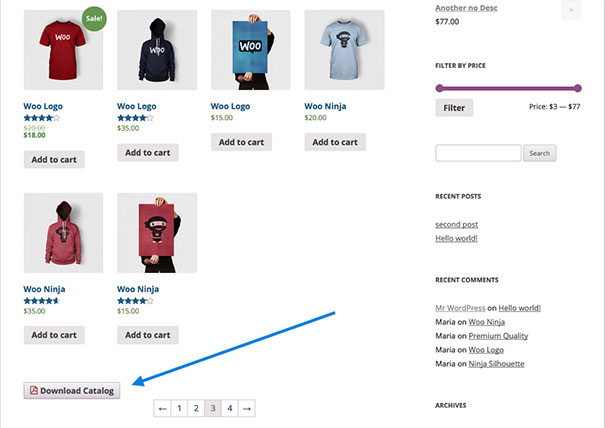The height and width of the screenshot is (428, 605).
Task: Open the blue Woo Logo poster image
Action: (250, 50)
